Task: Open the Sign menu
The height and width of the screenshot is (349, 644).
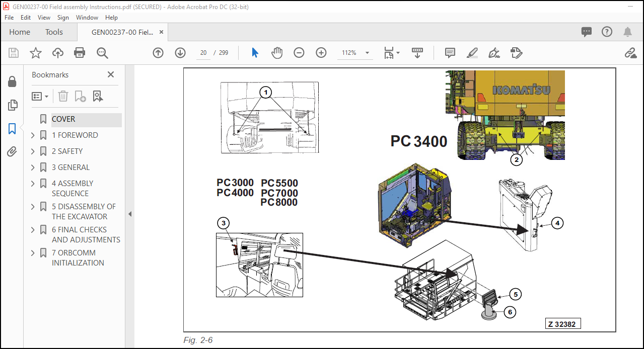Action: (63, 18)
